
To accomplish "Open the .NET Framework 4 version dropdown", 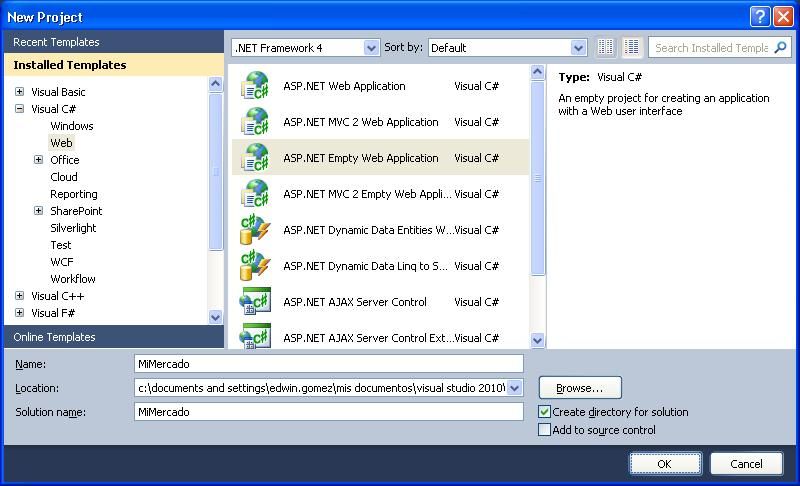I will [x=371, y=48].
